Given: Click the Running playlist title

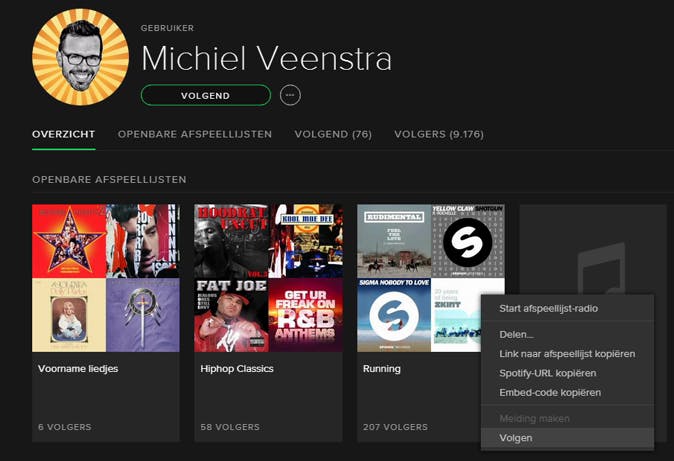Looking at the screenshot, I should [x=382, y=369].
